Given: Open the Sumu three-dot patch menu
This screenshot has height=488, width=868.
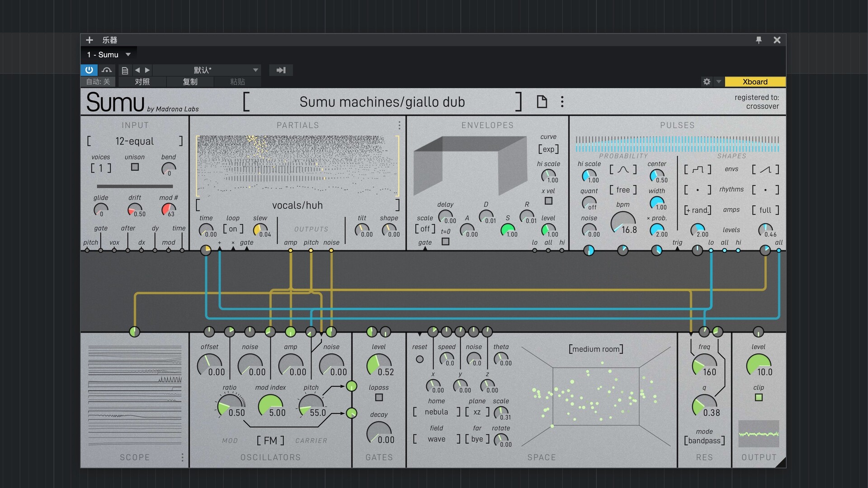Looking at the screenshot, I should point(562,102).
